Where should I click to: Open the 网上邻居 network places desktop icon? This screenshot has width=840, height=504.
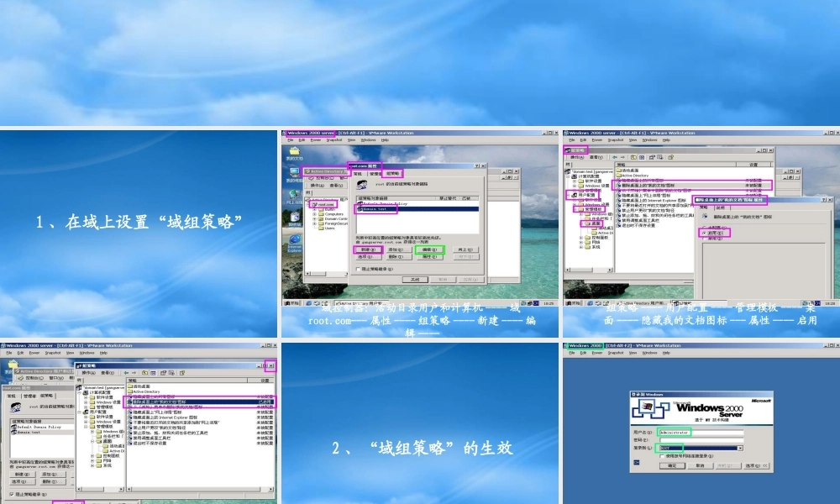click(x=295, y=196)
